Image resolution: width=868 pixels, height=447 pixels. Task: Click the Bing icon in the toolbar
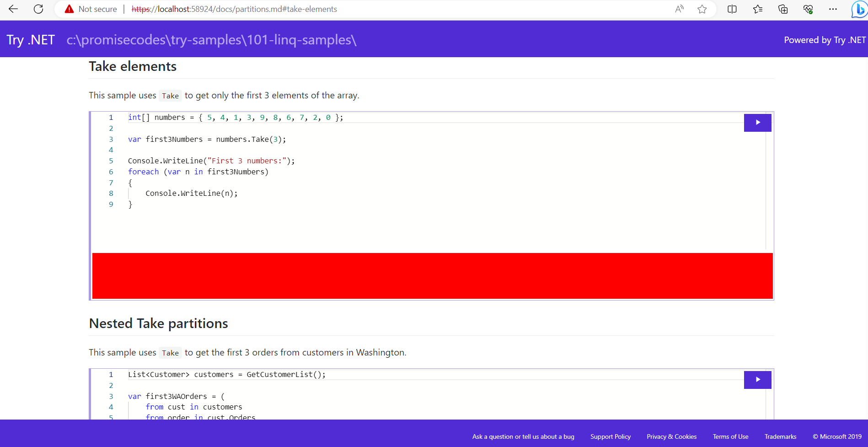click(858, 9)
